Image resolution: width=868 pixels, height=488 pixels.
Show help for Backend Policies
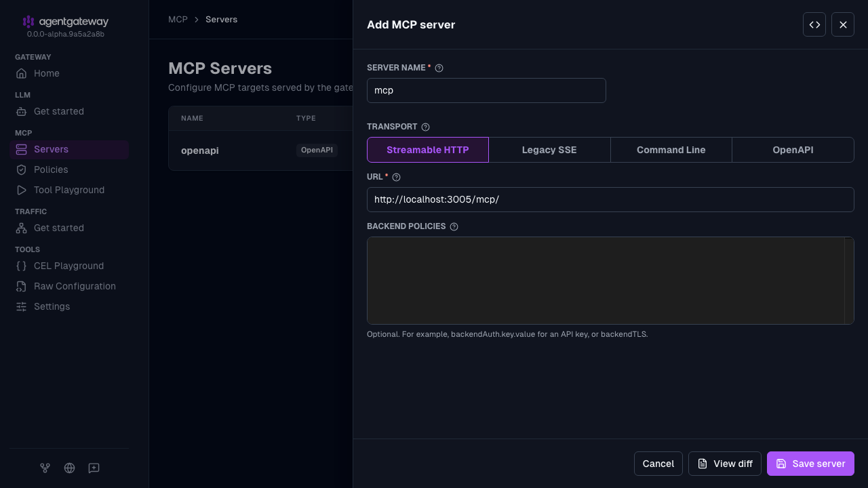454,226
